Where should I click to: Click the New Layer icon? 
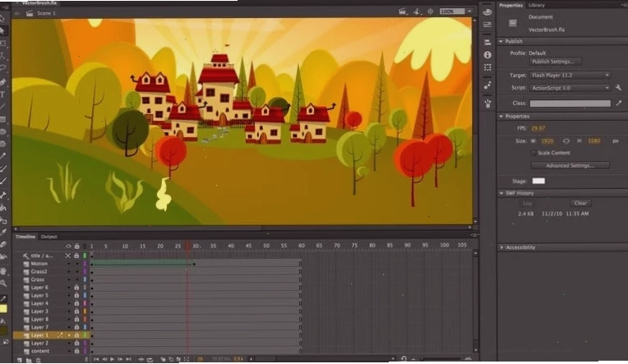point(19,360)
